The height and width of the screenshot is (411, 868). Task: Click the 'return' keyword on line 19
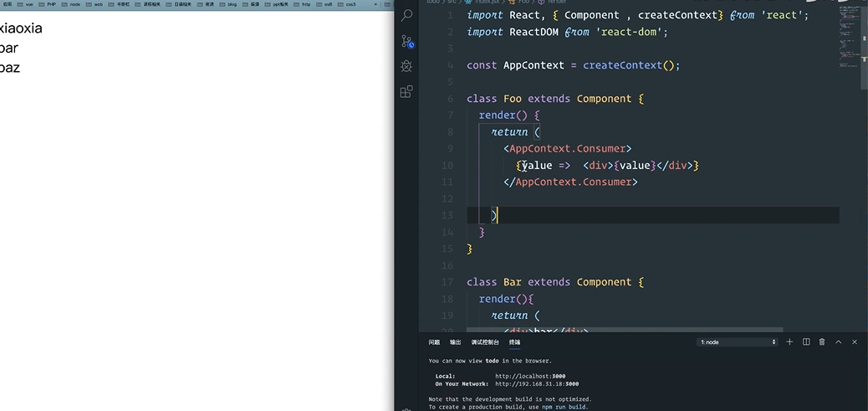(x=509, y=316)
